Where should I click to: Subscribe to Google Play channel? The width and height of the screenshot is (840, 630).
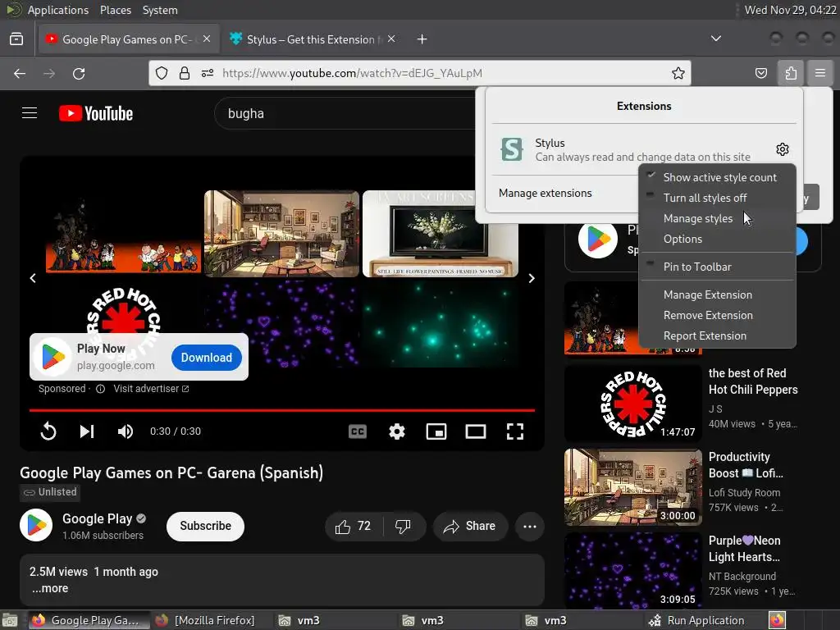205,527
